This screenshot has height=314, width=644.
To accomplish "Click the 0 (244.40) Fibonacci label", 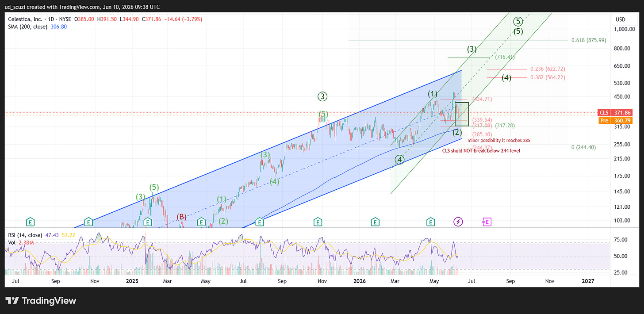I will point(583,147).
